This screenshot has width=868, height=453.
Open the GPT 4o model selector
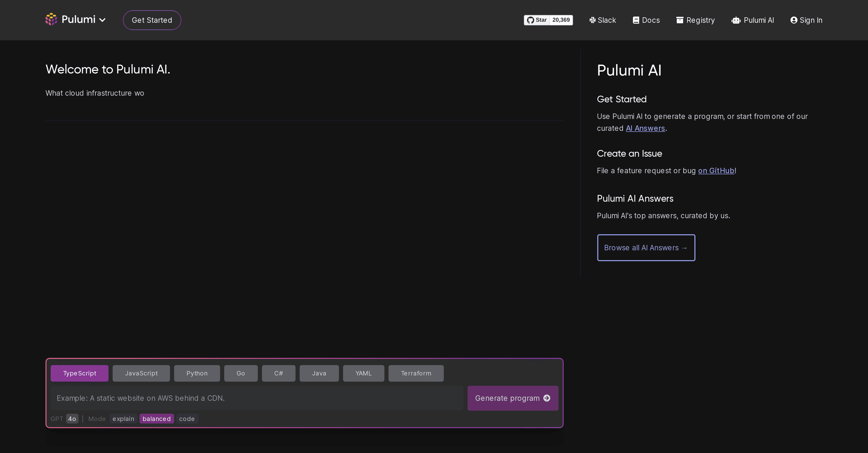pos(72,419)
